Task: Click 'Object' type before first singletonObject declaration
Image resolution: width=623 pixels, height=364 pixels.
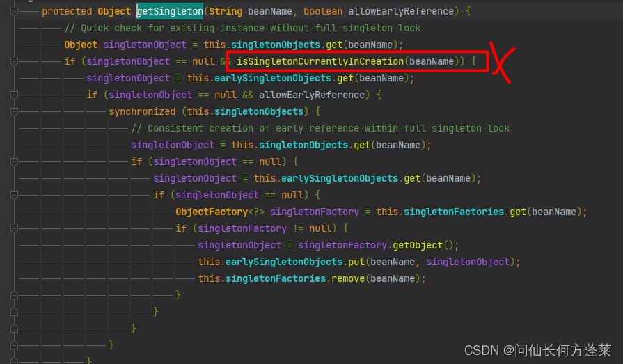Action: point(81,45)
